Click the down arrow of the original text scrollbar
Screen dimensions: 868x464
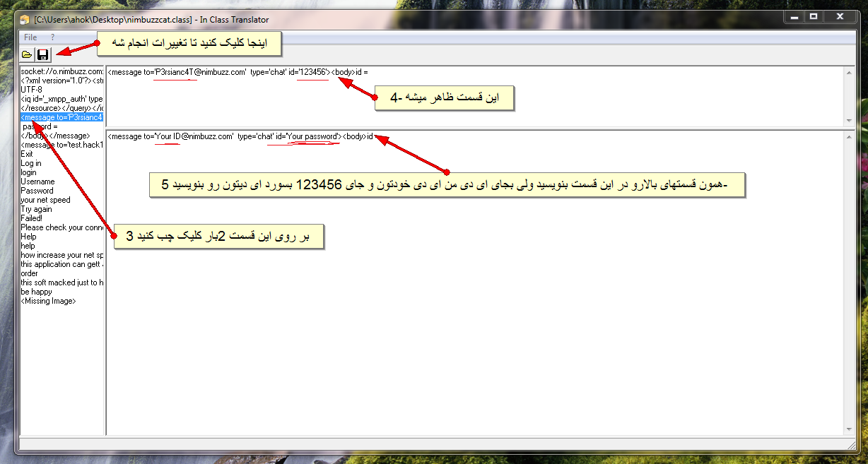pyautogui.click(x=848, y=121)
